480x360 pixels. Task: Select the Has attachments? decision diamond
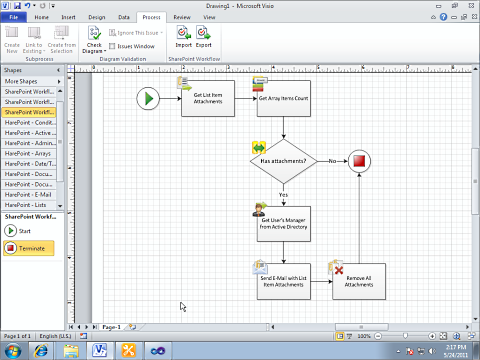pyautogui.click(x=284, y=161)
